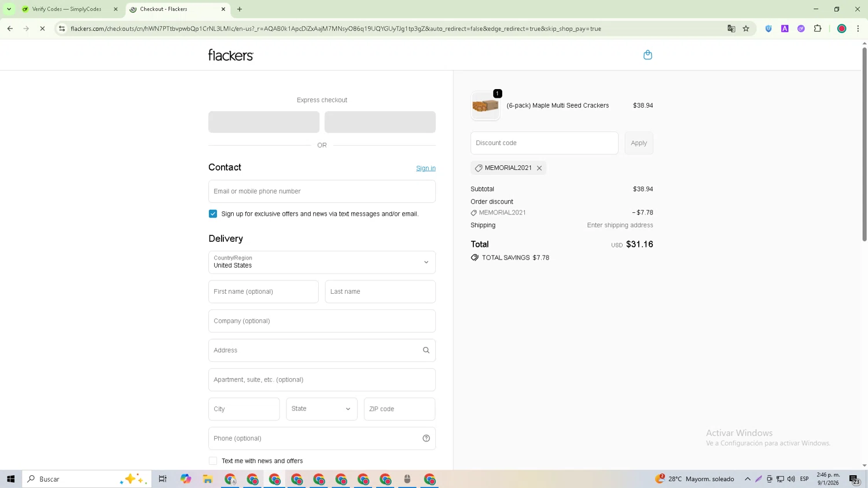Open the weather widget 28°C
Screen dimensions: 868x488
pos(694,479)
